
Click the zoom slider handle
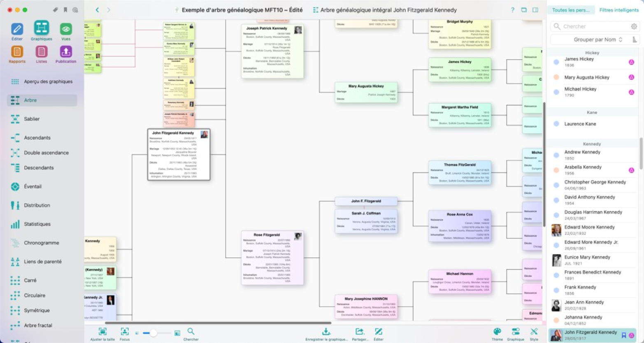tap(153, 333)
